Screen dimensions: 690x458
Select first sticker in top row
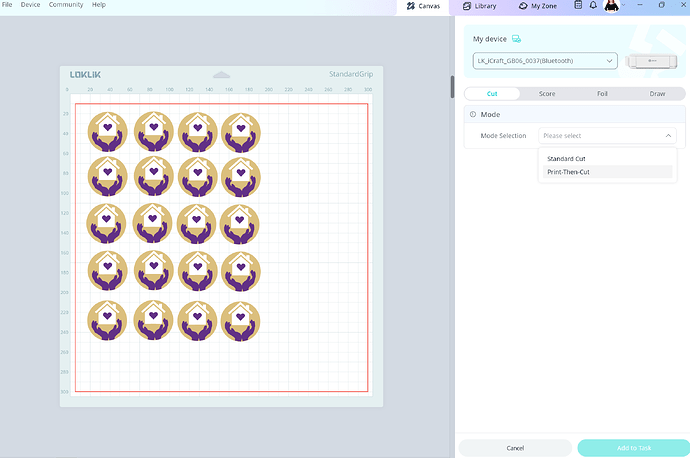(x=107, y=132)
